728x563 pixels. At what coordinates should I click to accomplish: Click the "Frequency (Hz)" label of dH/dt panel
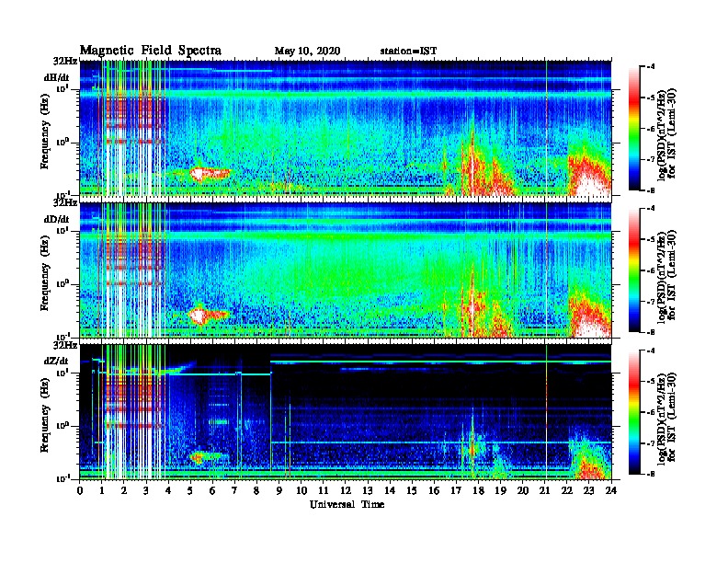point(45,132)
